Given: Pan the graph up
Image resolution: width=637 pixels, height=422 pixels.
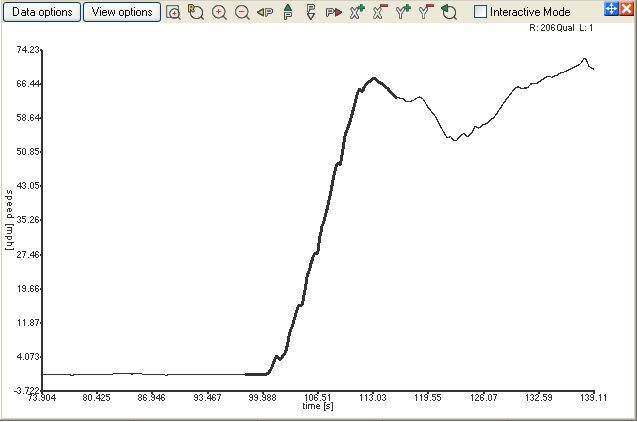Looking at the screenshot, I should (x=288, y=13).
